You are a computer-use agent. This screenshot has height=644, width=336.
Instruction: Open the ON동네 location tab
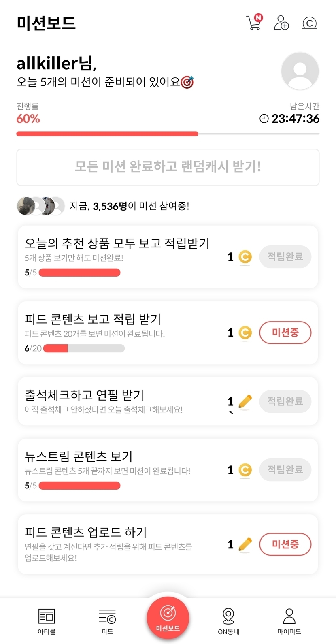pos(228,621)
